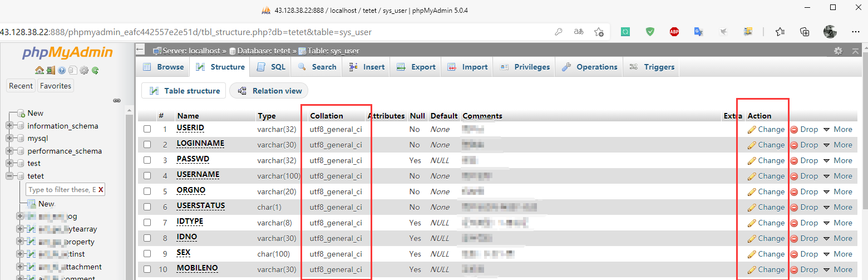Go to phpMyAdmin home via house icon
The height and width of the screenshot is (280, 868).
coord(39,71)
